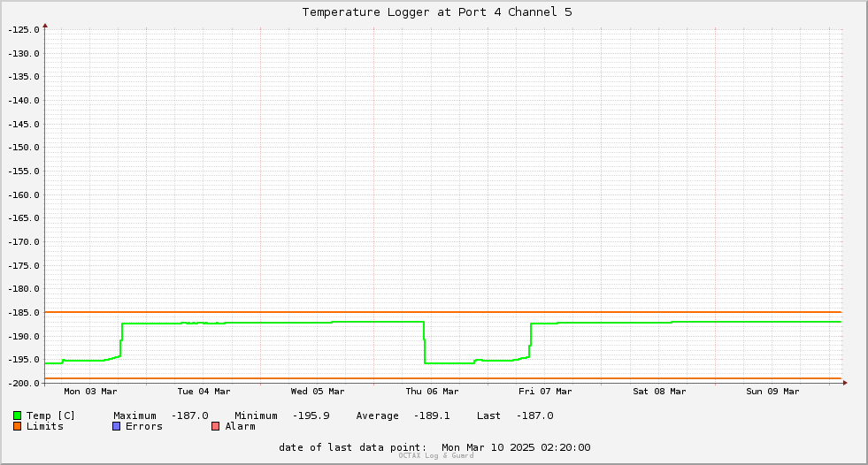Click the 'Limits' legend label

pyautogui.click(x=45, y=426)
